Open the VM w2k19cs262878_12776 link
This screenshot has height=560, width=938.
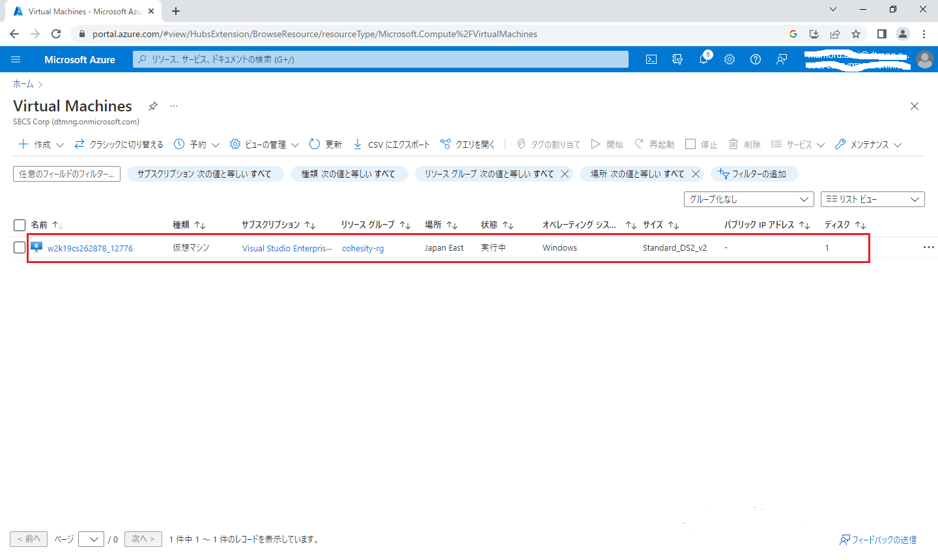pyautogui.click(x=90, y=248)
